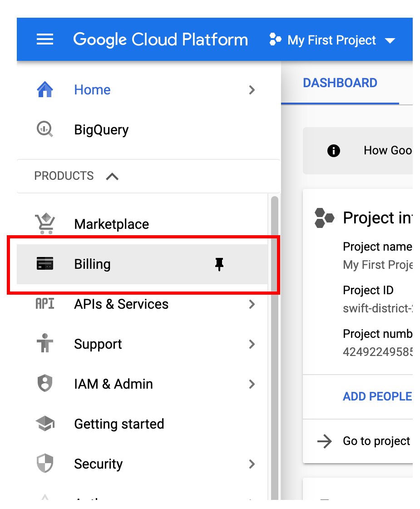Viewport: 420px width, 509px height.
Task: Select BigQuery in the navigation menu
Action: 101,130
